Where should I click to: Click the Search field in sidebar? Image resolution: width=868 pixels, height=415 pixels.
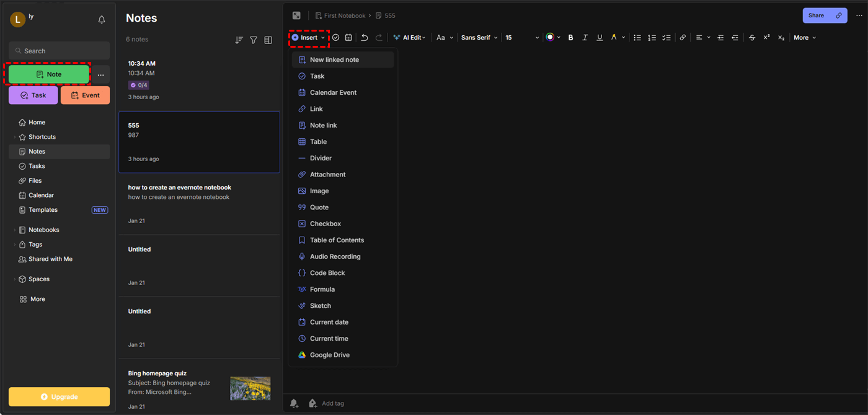(x=59, y=51)
